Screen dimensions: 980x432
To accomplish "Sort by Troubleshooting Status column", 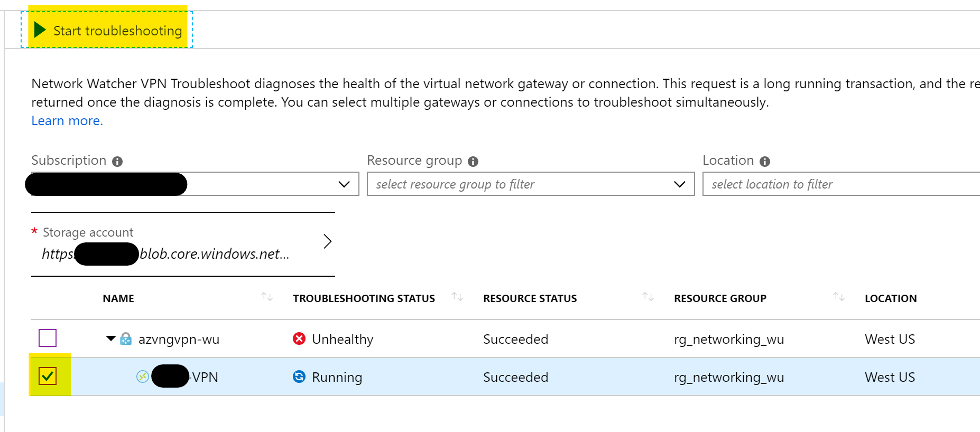I will (x=457, y=297).
